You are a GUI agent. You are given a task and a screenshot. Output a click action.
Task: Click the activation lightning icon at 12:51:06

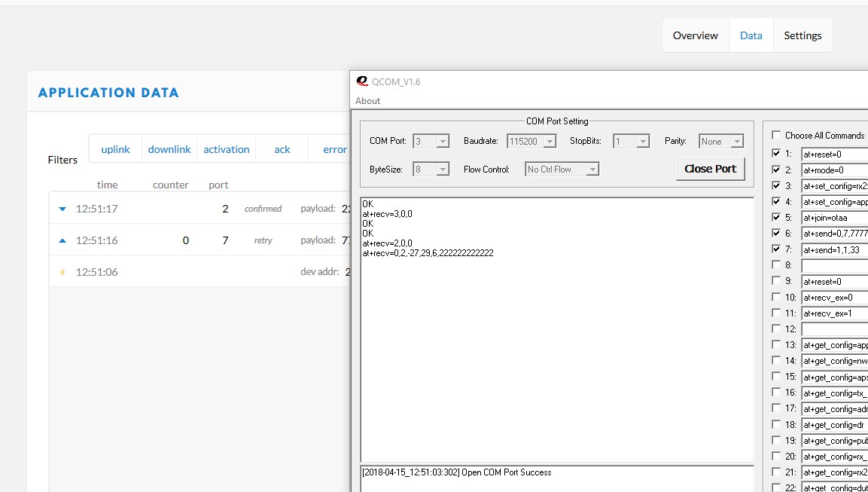click(x=62, y=272)
